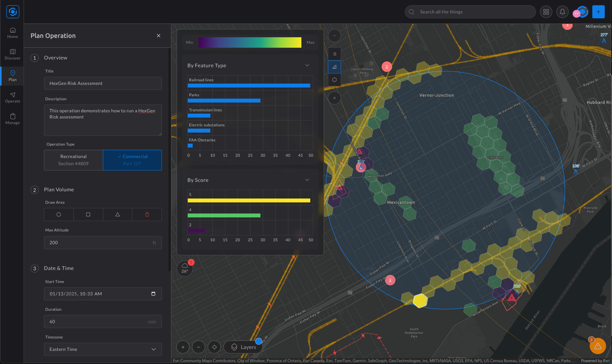The image size is (612, 364).
Task: Zoom in on the map
Action: pos(183,347)
